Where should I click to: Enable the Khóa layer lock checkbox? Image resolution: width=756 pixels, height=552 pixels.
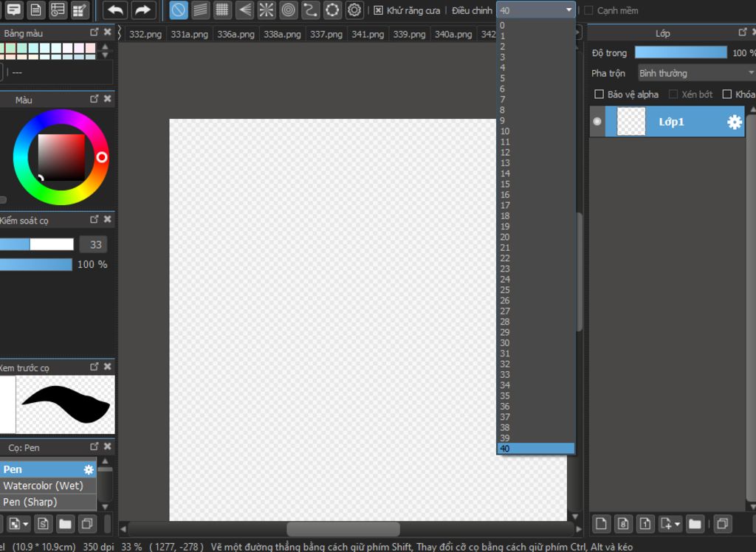tap(726, 94)
